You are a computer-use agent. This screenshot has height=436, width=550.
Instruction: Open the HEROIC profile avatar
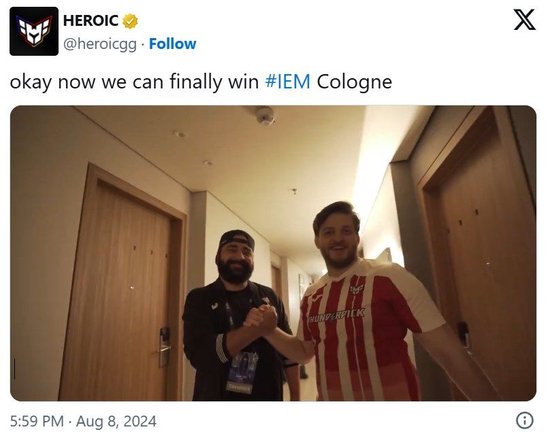click(34, 31)
